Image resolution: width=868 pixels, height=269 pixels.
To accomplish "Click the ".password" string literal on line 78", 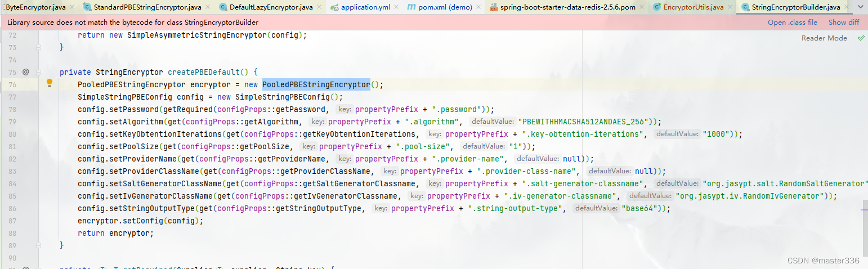I will pyautogui.click(x=454, y=109).
